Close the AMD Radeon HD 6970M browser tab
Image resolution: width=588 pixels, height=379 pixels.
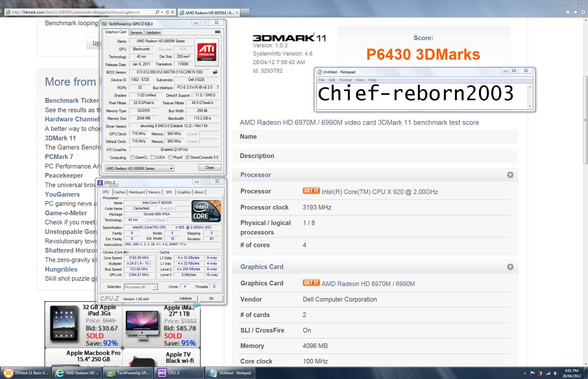click(237, 13)
